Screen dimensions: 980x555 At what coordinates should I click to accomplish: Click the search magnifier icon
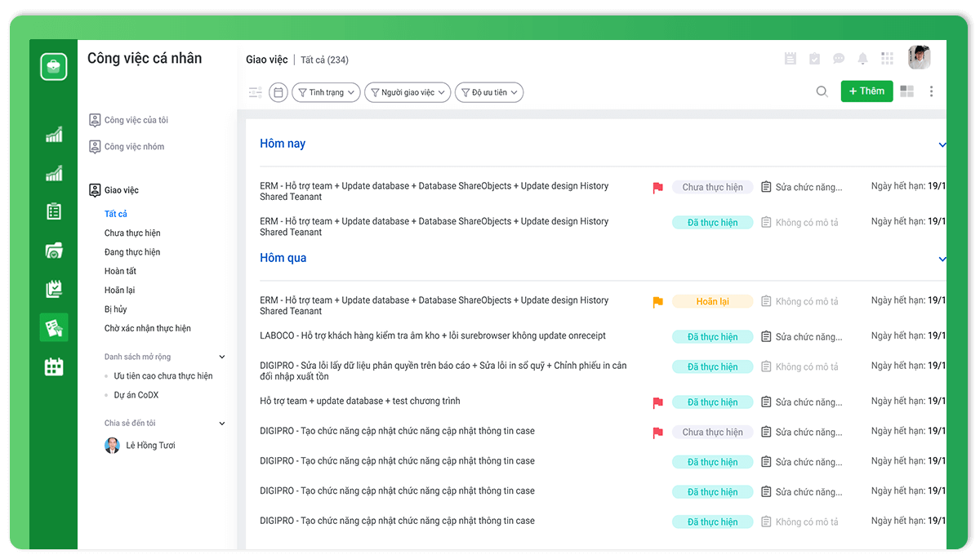tap(822, 91)
